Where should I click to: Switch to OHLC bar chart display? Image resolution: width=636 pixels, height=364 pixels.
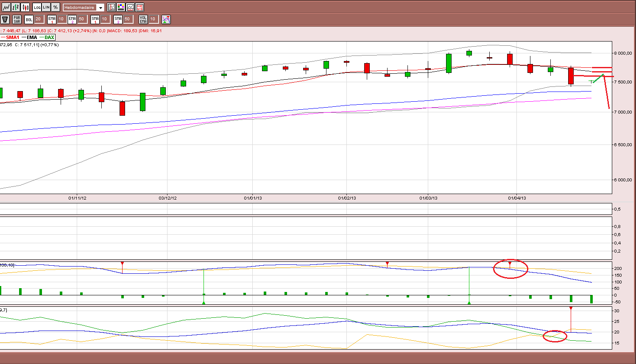(16, 7)
